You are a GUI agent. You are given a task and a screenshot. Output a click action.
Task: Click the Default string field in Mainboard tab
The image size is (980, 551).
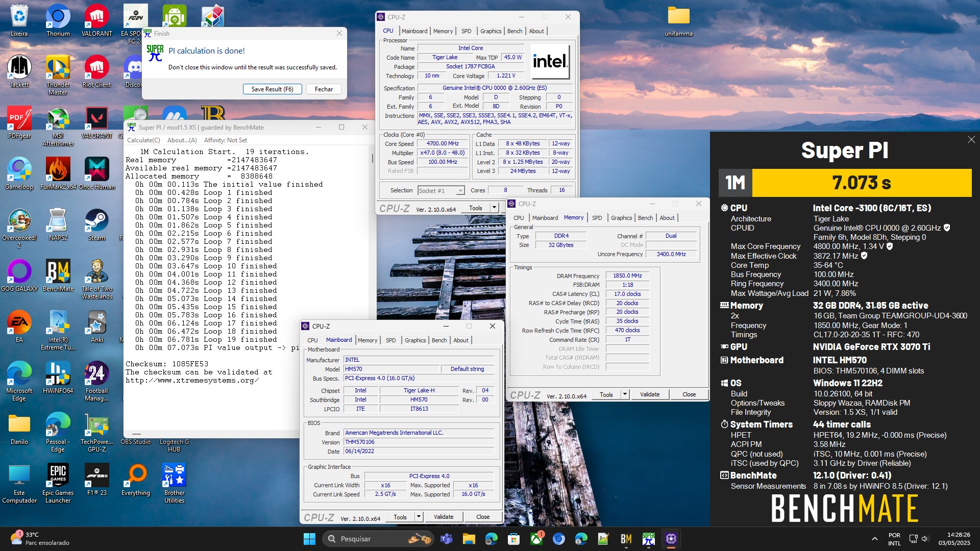click(x=467, y=369)
